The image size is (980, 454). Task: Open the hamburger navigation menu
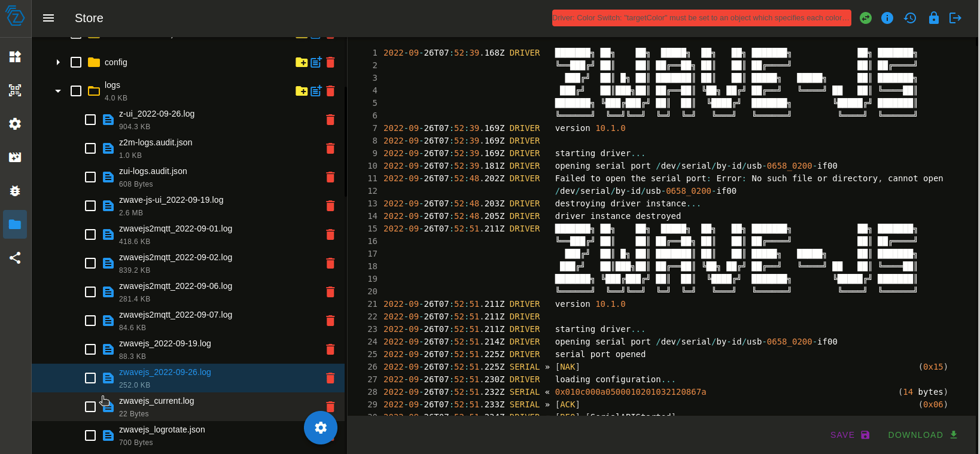coord(48,18)
